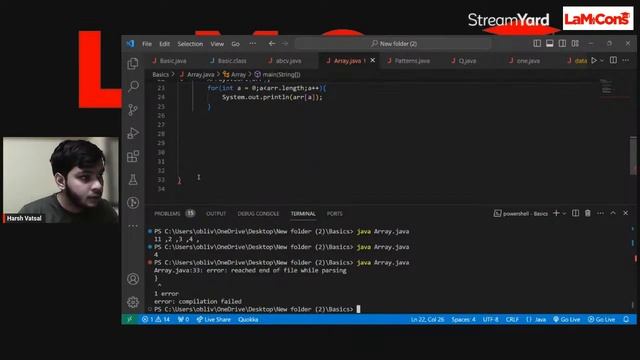Toggle the bottom panel layout icon
The height and width of the screenshot is (360, 640).
[x=550, y=43]
